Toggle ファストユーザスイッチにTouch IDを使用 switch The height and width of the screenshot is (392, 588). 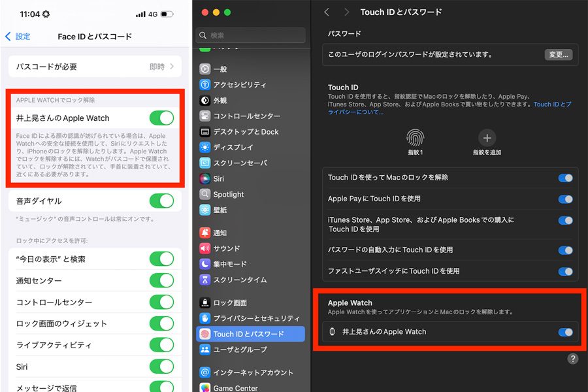(x=566, y=271)
